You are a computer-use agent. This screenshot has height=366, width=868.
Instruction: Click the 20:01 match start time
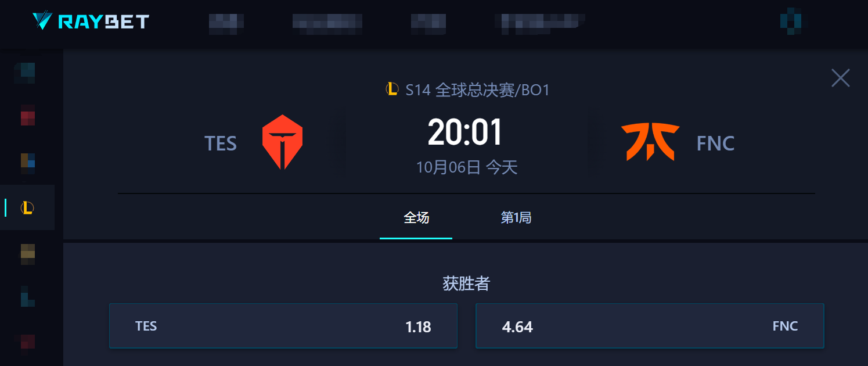coord(465,132)
